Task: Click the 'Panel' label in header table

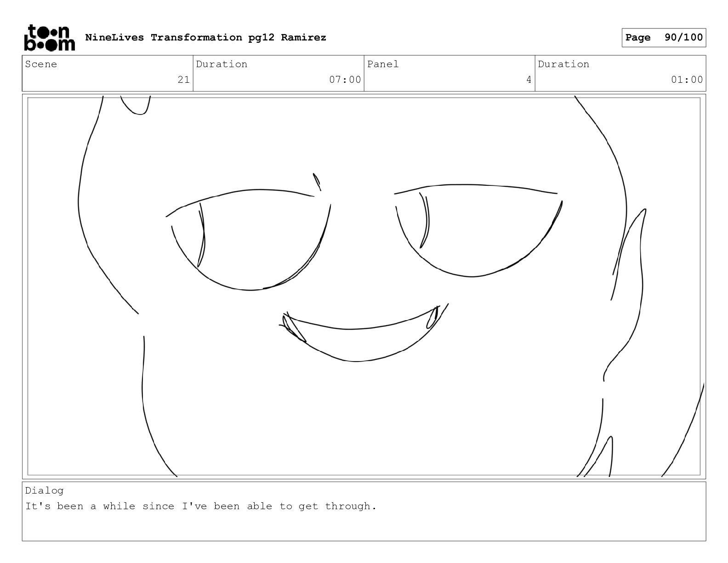Action: pyautogui.click(x=382, y=64)
